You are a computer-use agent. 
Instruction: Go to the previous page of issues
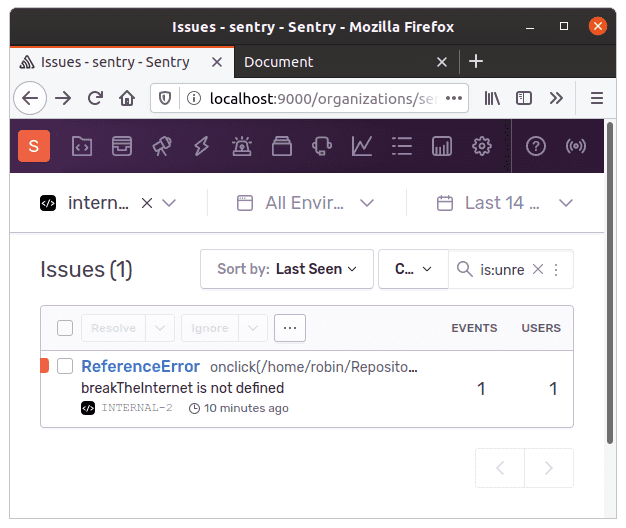point(500,468)
